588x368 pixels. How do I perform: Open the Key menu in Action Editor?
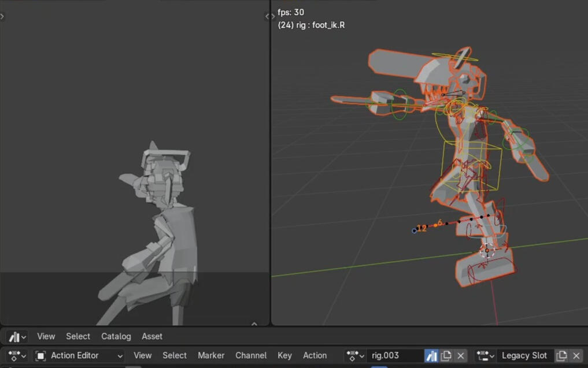pyautogui.click(x=284, y=355)
